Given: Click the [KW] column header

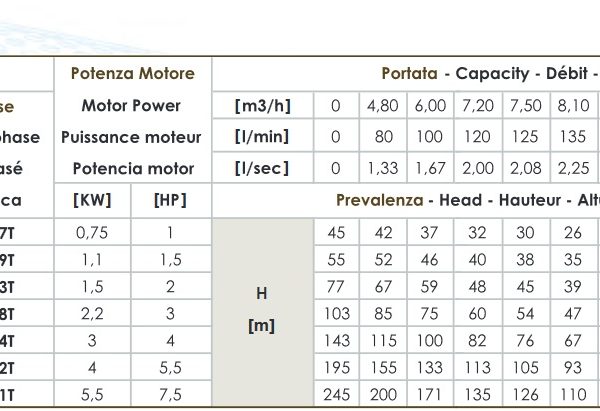Looking at the screenshot, I should (92, 200).
